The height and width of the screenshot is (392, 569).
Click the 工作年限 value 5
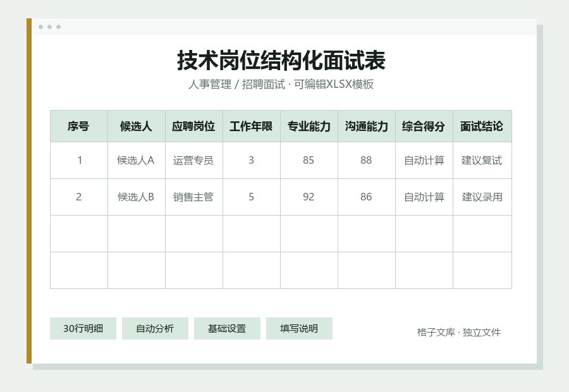coord(252,197)
